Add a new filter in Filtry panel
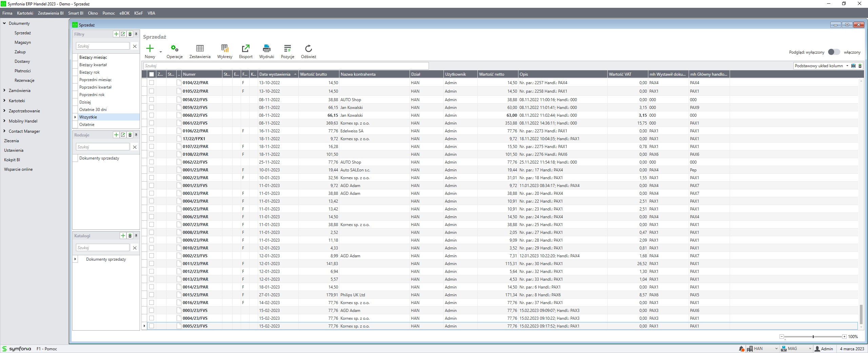The image size is (868, 353). (x=116, y=34)
